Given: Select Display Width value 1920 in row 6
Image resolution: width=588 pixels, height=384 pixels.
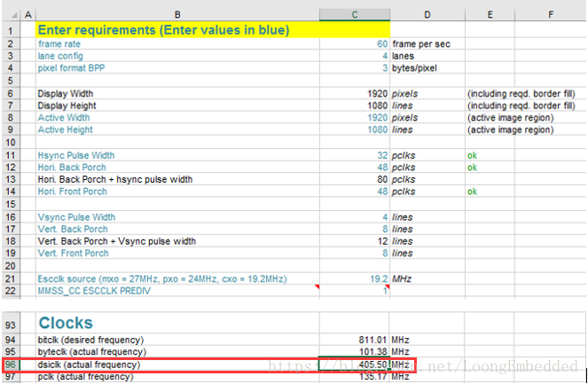Looking at the screenshot, I should (355, 93).
